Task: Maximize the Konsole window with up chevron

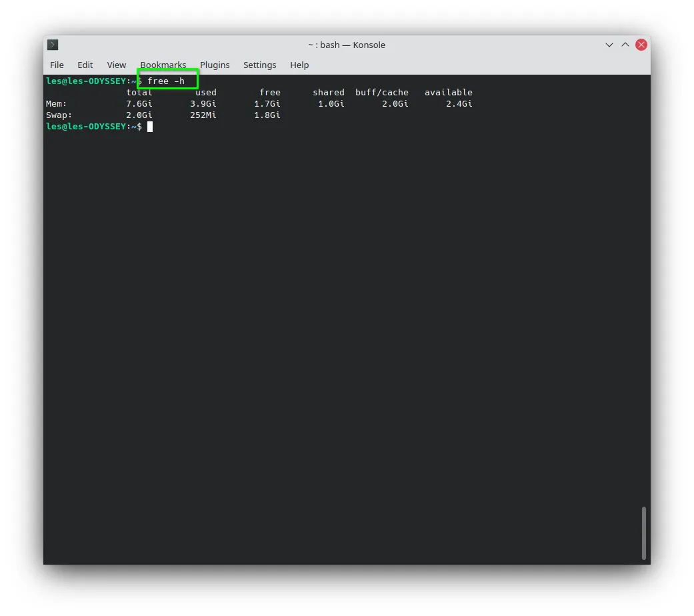Action: 625,45
